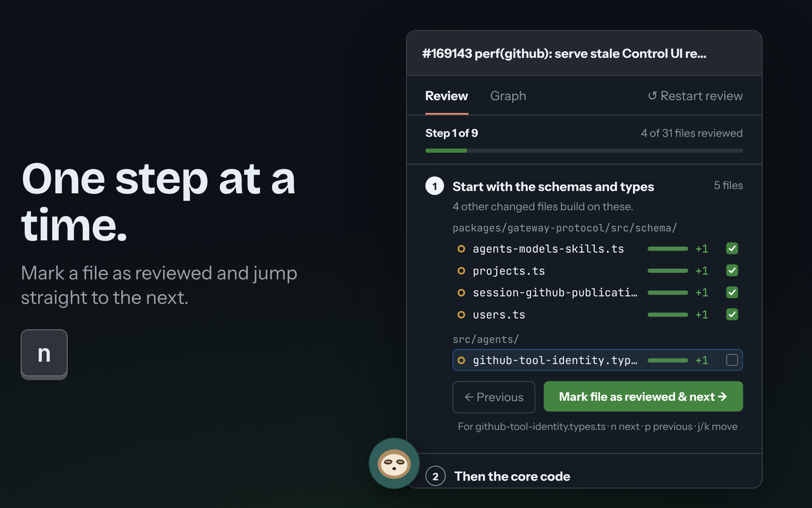This screenshot has height=508, width=812.
Task: Click the Restart review link
Action: [695, 96]
